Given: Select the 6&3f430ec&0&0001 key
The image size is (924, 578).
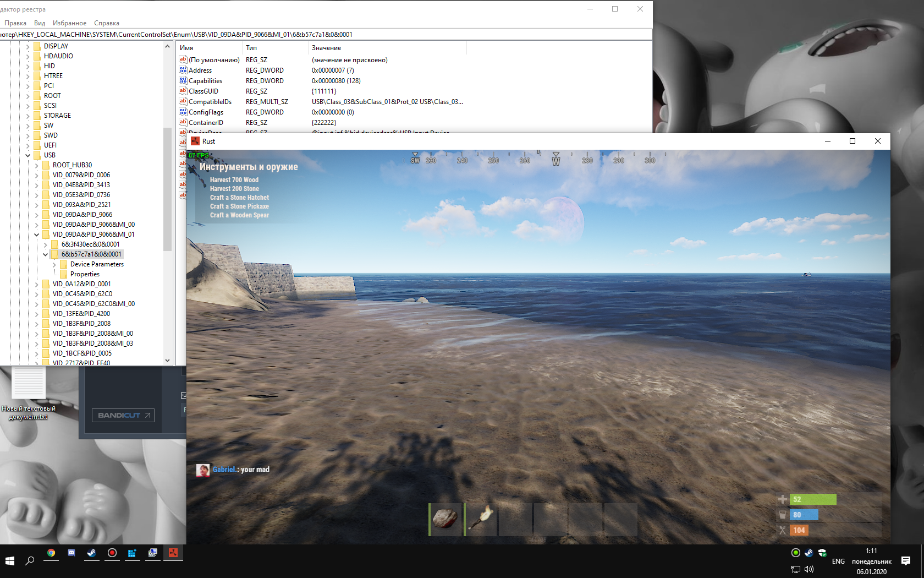Looking at the screenshot, I should [x=90, y=244].
